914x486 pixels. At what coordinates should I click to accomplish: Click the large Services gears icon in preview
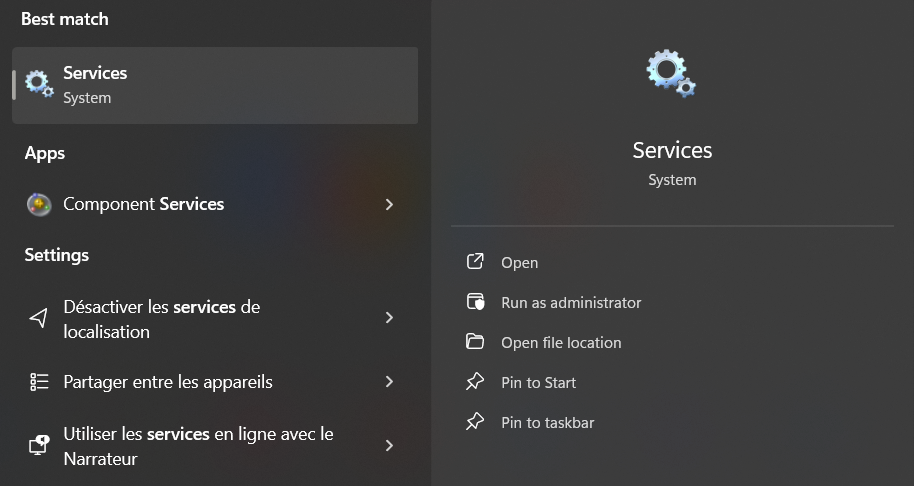[x=671, y=74]
